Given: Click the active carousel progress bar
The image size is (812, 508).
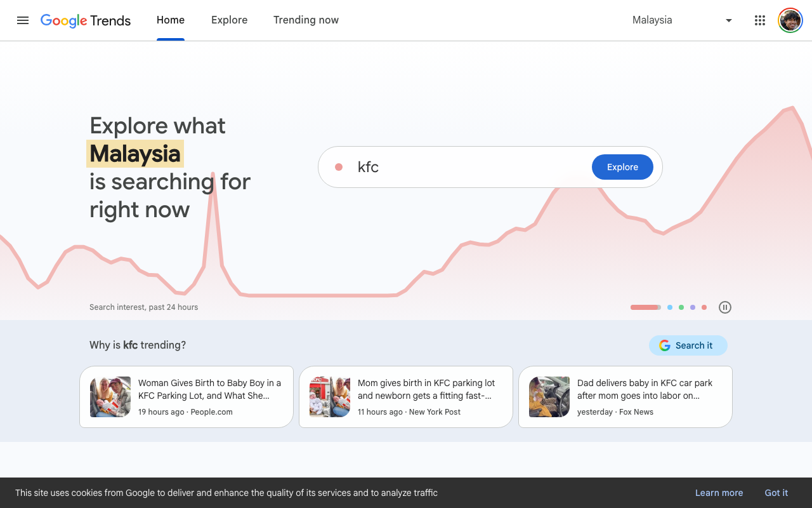Looking at the screenshot, I should click(646, 307).
